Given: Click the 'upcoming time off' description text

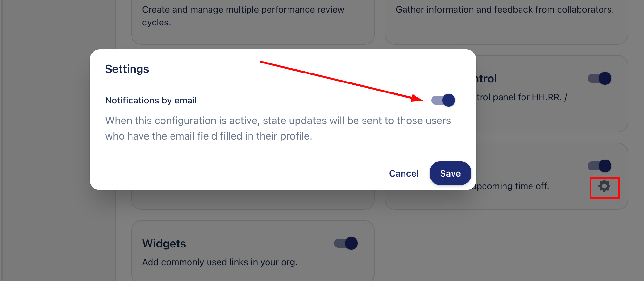Looking at the screenshot, I should pyautogui.click(x=511, y=186).
